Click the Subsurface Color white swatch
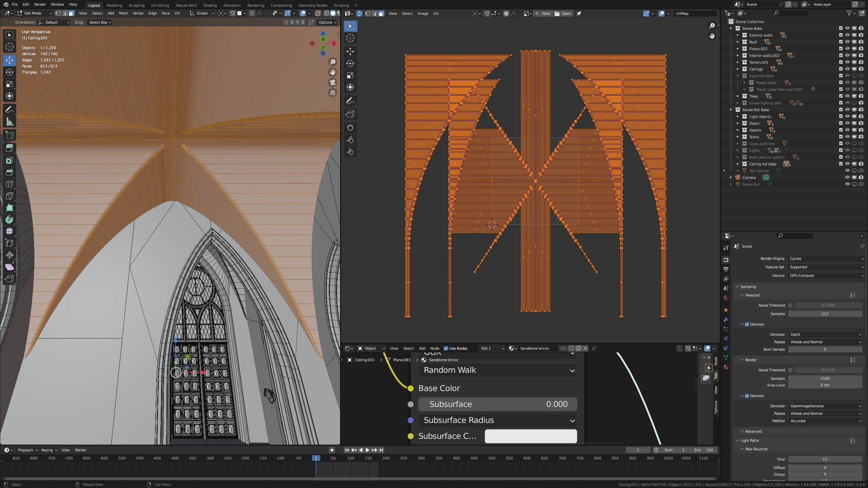This screenshot has height=488, width=868. (x=531, y=436)
